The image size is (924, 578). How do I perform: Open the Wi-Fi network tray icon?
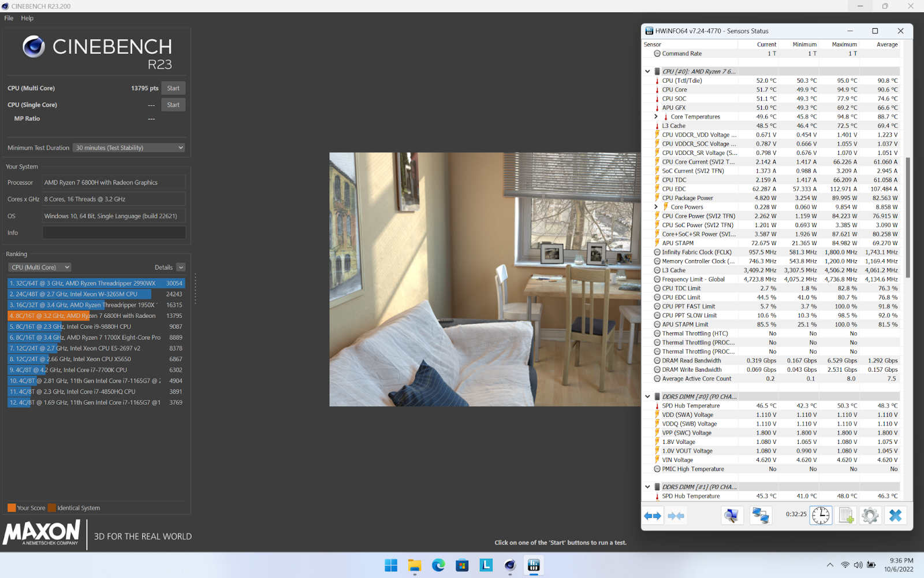pyautogui.click(x=845, y=565)
